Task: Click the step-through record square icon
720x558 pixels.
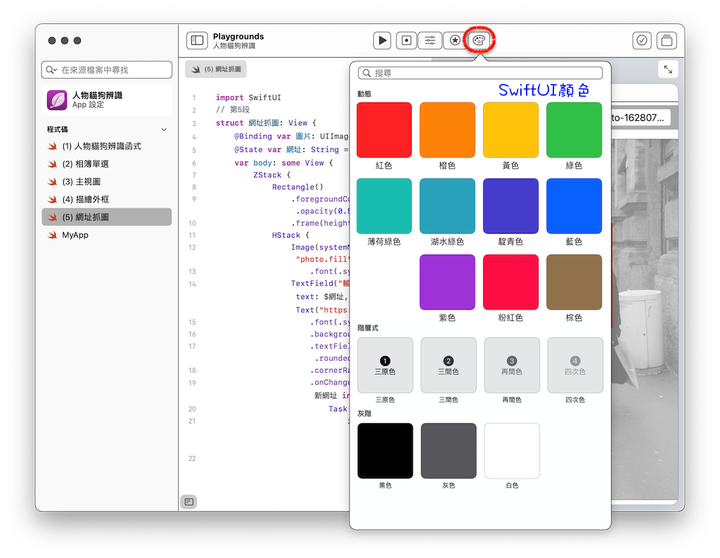Action: pos(406,40)
